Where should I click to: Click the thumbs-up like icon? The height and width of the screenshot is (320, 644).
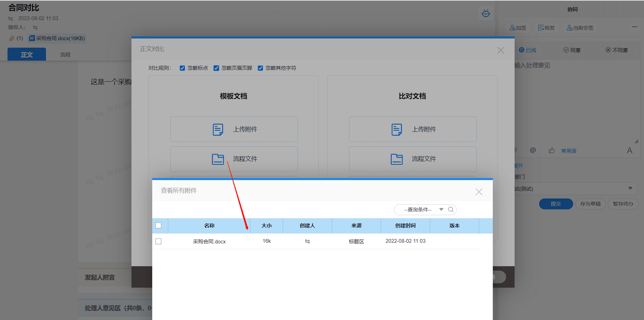[x=552, y=150]
